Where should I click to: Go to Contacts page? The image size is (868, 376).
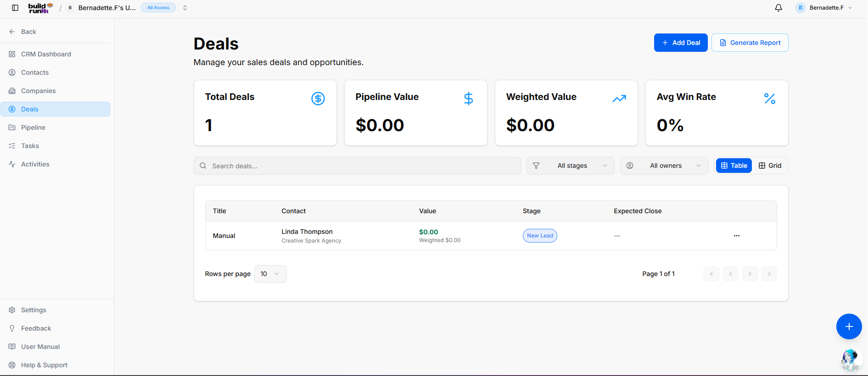[x=56, y=72]
